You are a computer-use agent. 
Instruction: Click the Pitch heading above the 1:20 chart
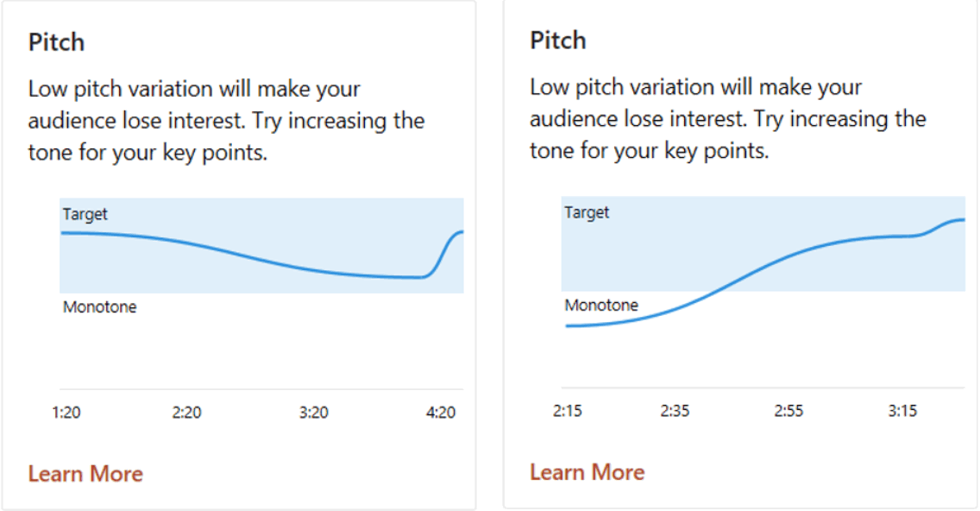[x=56, y=42]
